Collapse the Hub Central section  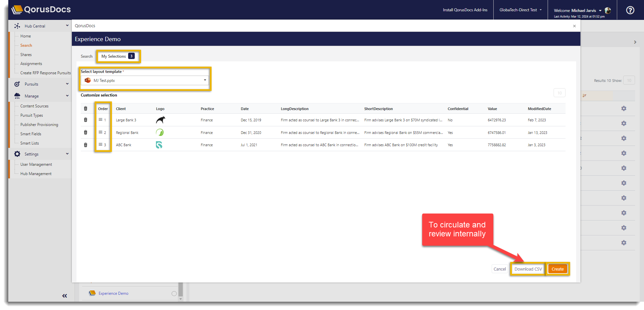67,26
